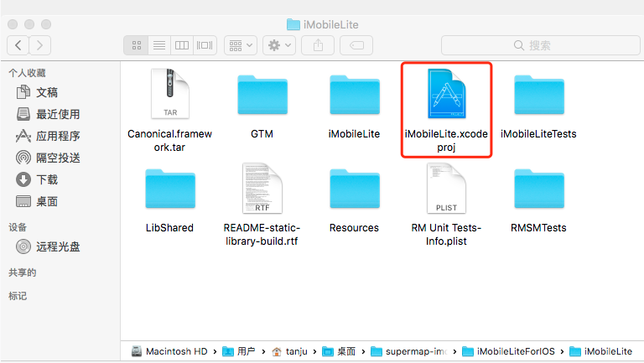Switch to icon grid view

coord(137,45)
